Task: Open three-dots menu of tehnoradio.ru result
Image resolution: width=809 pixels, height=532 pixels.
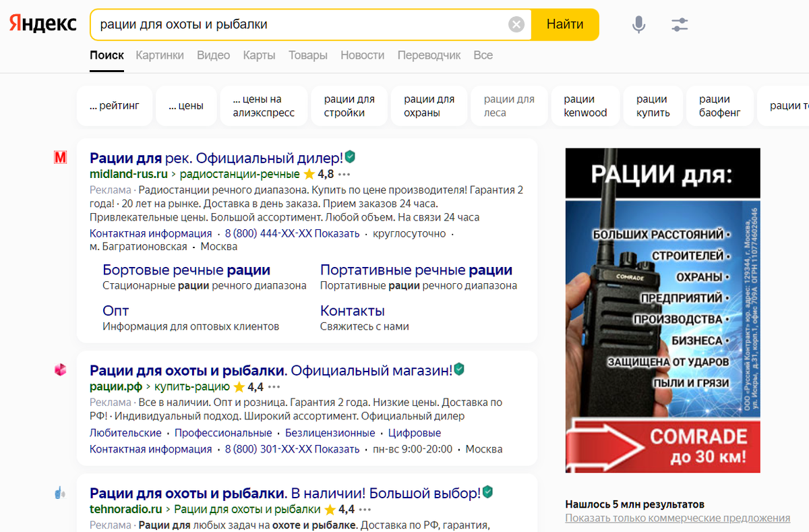Action: [365, 509]
